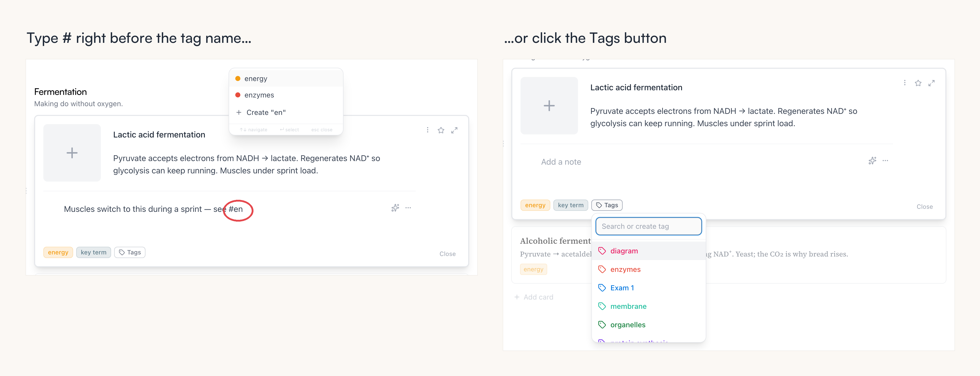This screenshot has width=980, height=376.
Task: Click the orange dot beside energy suggestion
Action: (x=238, y=79)
